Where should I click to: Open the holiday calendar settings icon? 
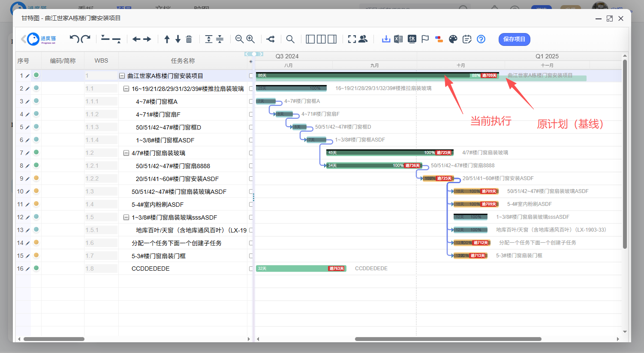pos(412,39)
